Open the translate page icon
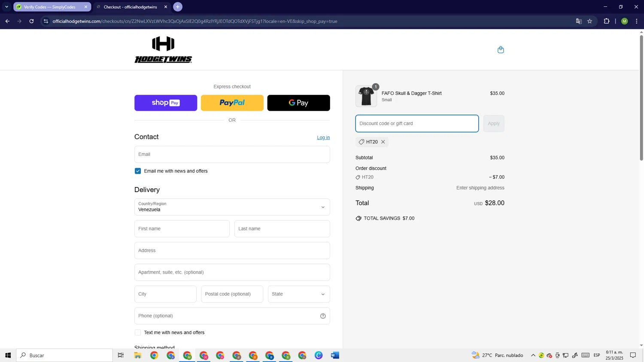 click(x=579, y=21)
